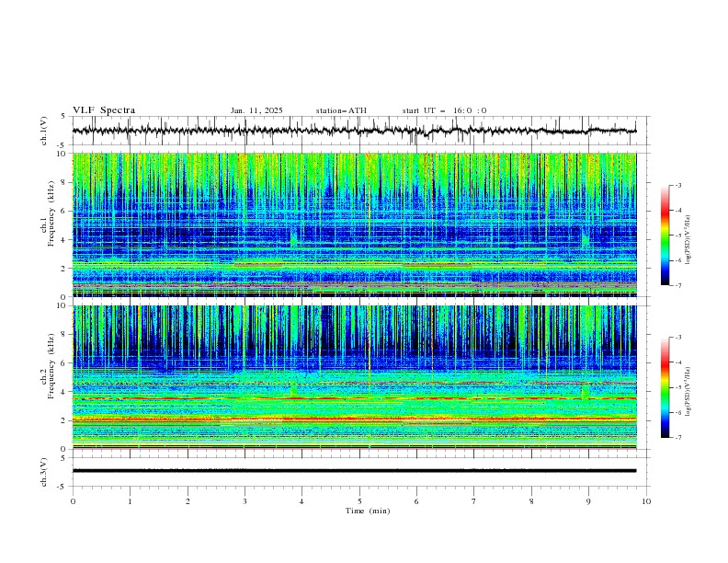Click the "-7" label on ch.2 colorbar
Screen dimensions: 728x563
click(677, 437)
